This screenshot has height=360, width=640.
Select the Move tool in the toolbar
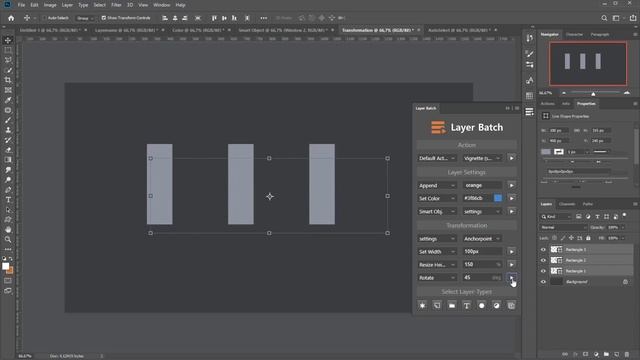coord(8,40)
